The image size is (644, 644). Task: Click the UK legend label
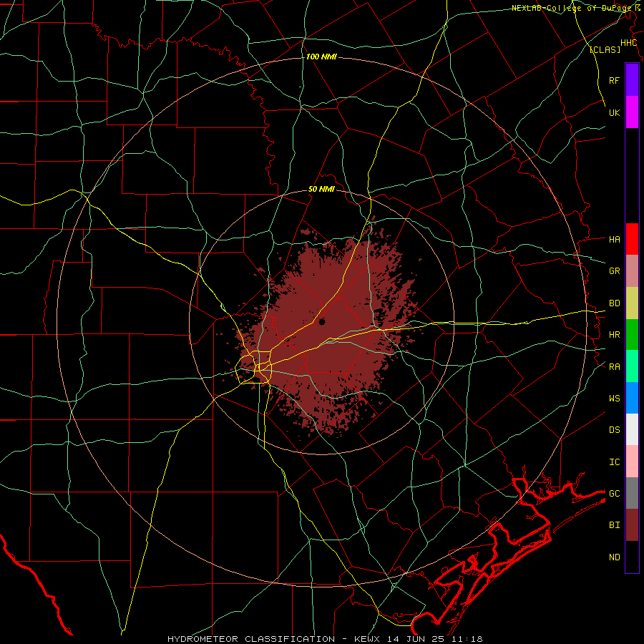[x=614, y=112]
